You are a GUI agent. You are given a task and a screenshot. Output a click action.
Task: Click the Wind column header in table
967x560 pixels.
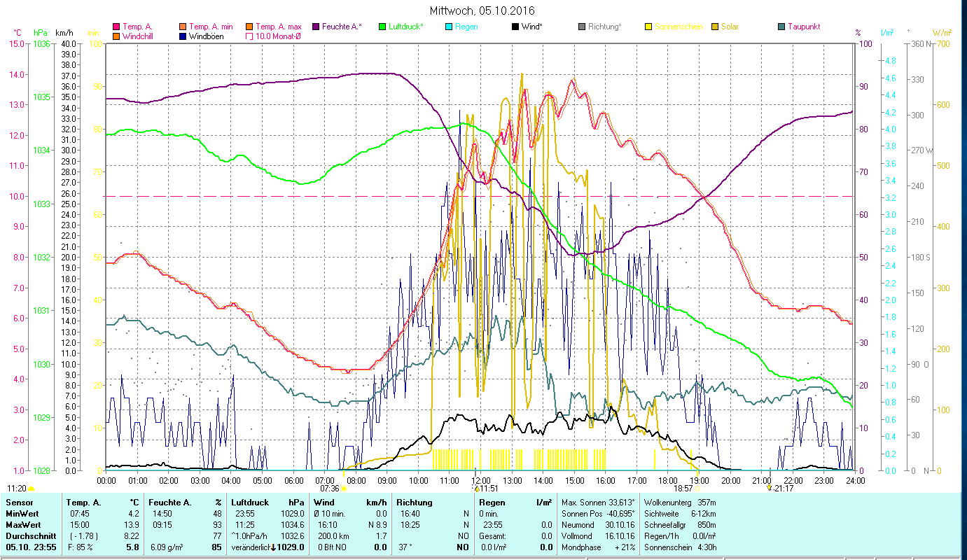tap(324, 503)
